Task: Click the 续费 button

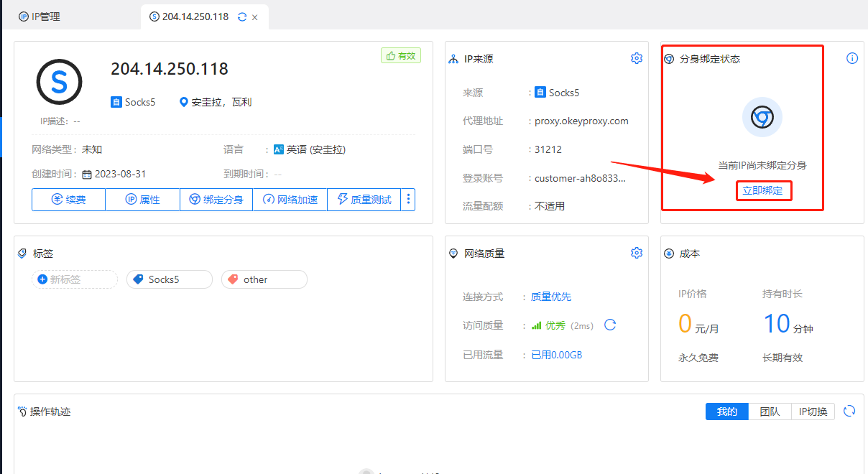Action: coord(68,200)
